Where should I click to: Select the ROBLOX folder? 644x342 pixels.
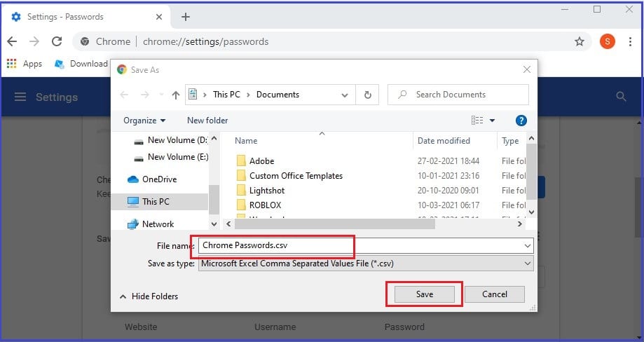[259, 205]
